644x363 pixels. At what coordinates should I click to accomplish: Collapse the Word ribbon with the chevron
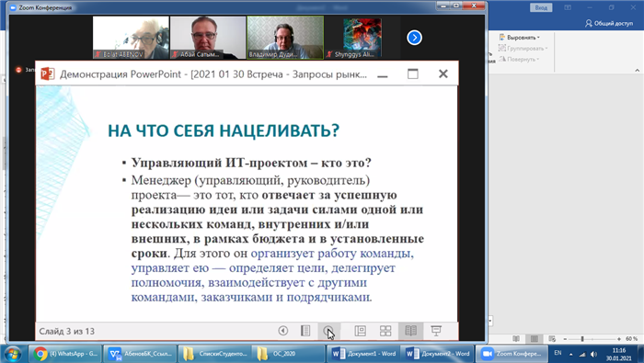[x=637, y=70]
